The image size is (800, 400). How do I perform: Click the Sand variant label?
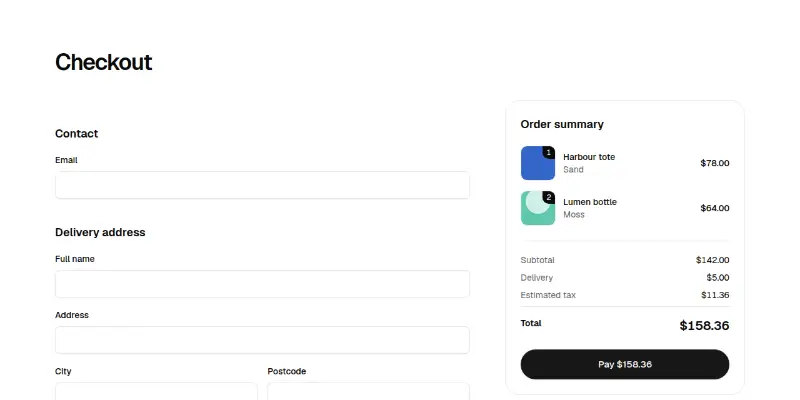point(573,169)
